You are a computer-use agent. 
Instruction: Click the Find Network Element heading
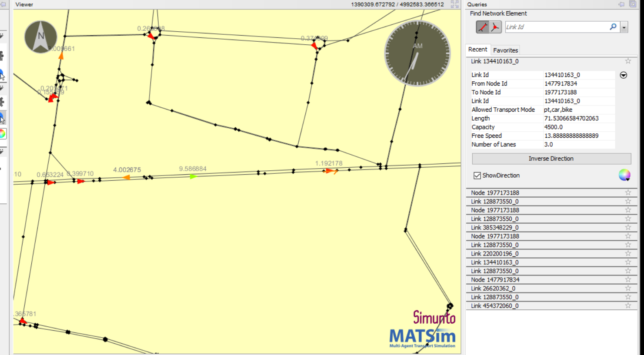point(498,13)
